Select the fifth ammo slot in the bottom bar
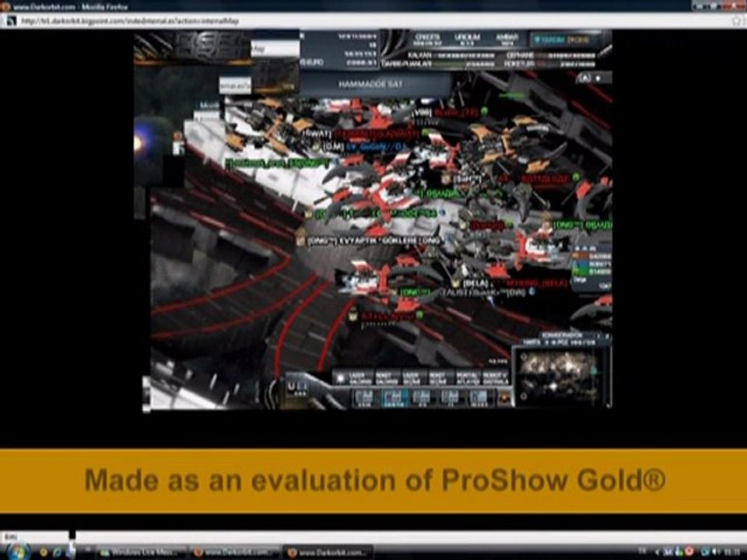 [x=479, y=397]
